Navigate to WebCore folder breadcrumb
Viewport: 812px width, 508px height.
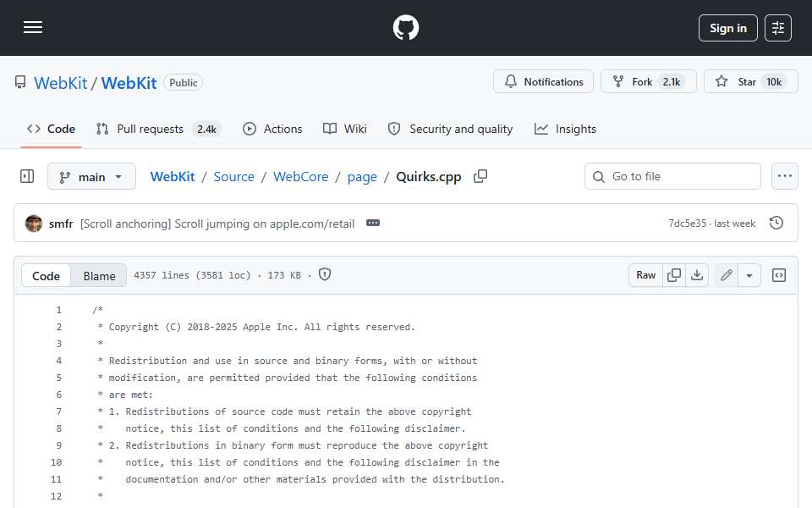click(301, 177)
